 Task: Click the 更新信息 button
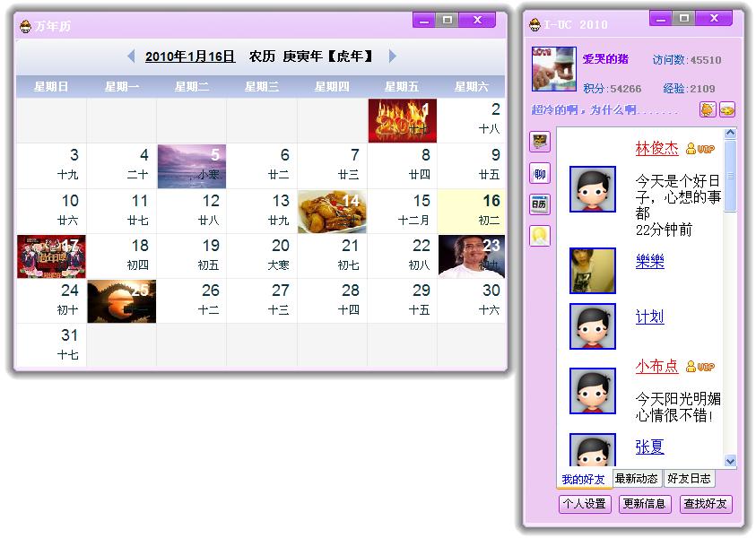pyautogui.click(x=644, y=504)
